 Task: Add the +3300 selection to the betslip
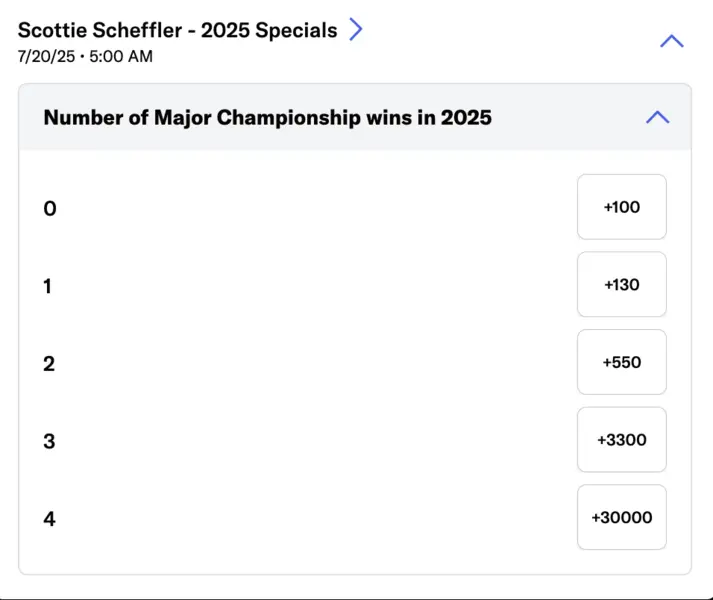pyautogui.click(x=621, y=440)
